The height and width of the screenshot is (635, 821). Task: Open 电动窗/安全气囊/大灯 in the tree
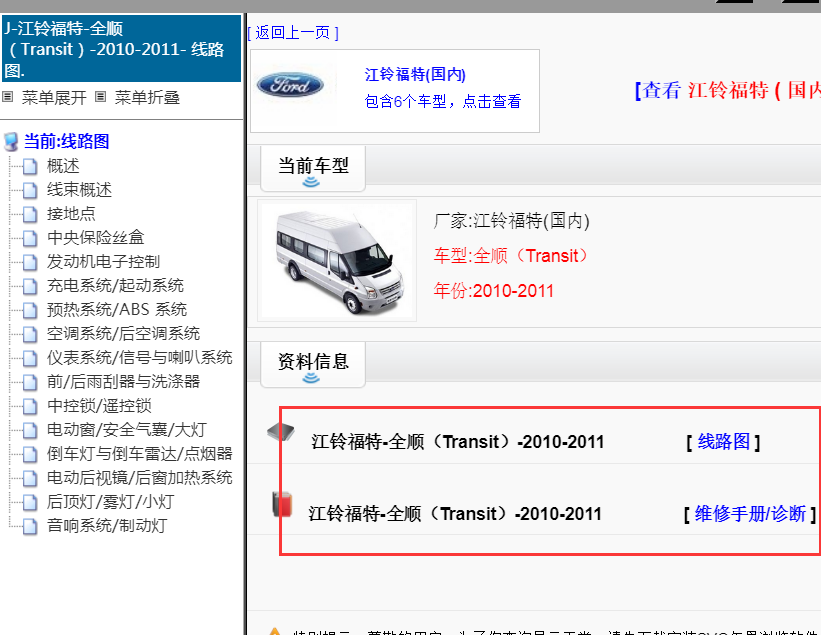click(x=127, y=430)
